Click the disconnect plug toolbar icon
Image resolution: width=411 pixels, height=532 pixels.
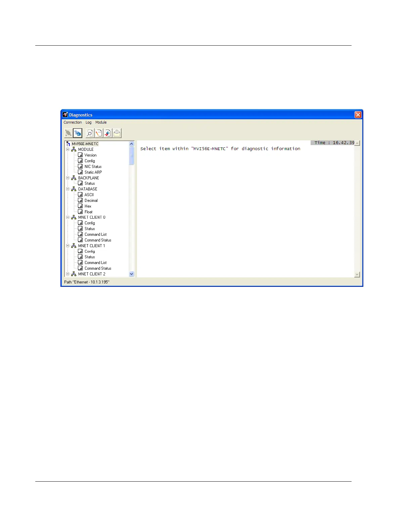pos(68,133)
